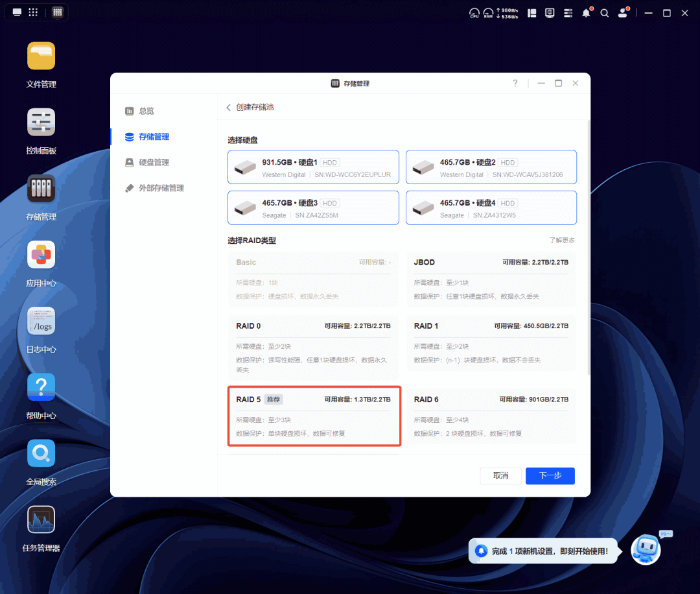Minimize the 存储管理 window
The width and height of the screenshot is (700, 594).
point(541,83)
